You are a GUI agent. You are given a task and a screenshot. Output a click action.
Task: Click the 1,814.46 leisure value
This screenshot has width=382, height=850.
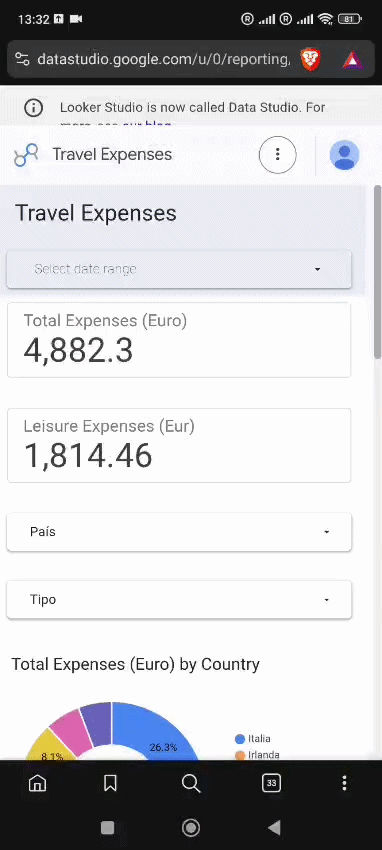coord(88,455)
